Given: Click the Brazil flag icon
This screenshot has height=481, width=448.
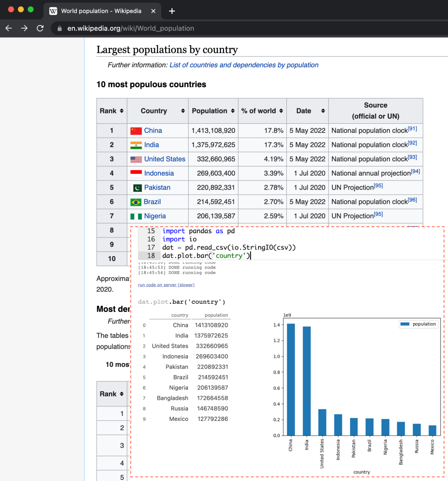Looking at the screenshot, I should point(136,202).
